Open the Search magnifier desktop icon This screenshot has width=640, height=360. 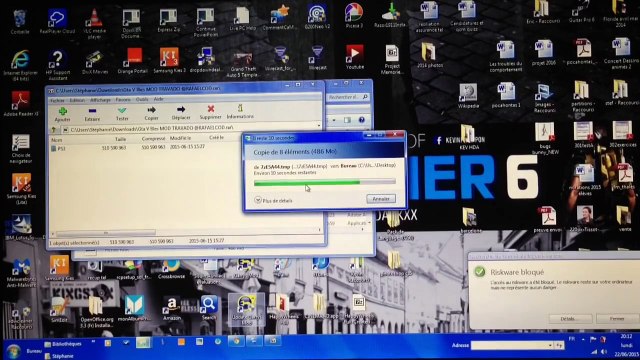[x=209, y=308]
